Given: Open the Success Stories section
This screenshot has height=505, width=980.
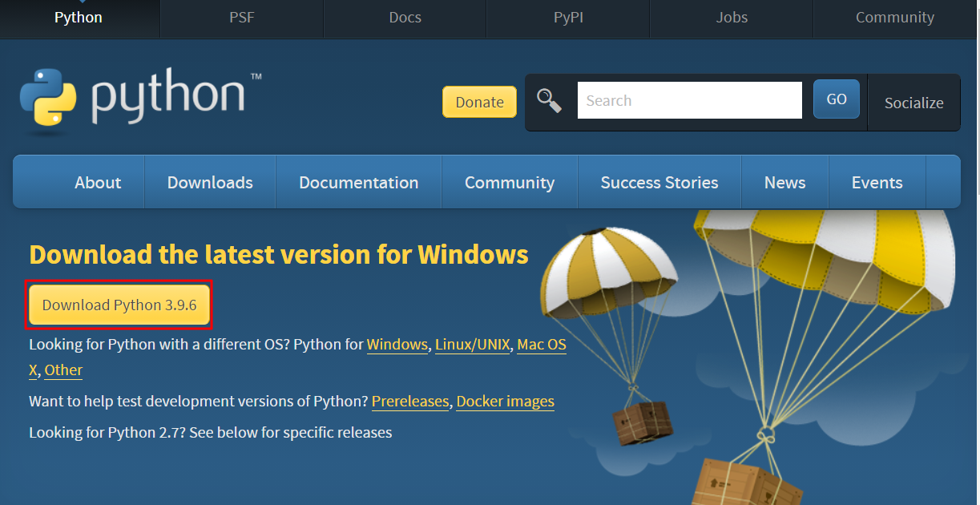Looking at the screenshot, I should (659, 183).
